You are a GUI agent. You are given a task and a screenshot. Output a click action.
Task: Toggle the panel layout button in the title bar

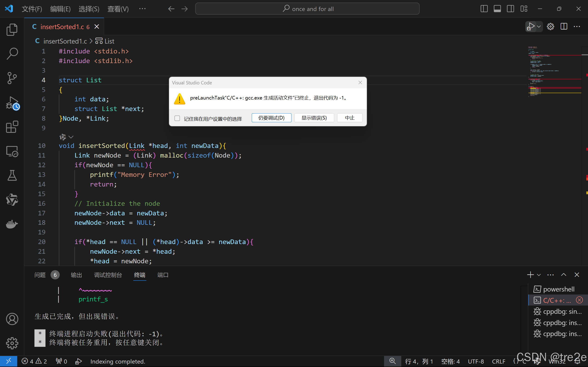point(497,9)
